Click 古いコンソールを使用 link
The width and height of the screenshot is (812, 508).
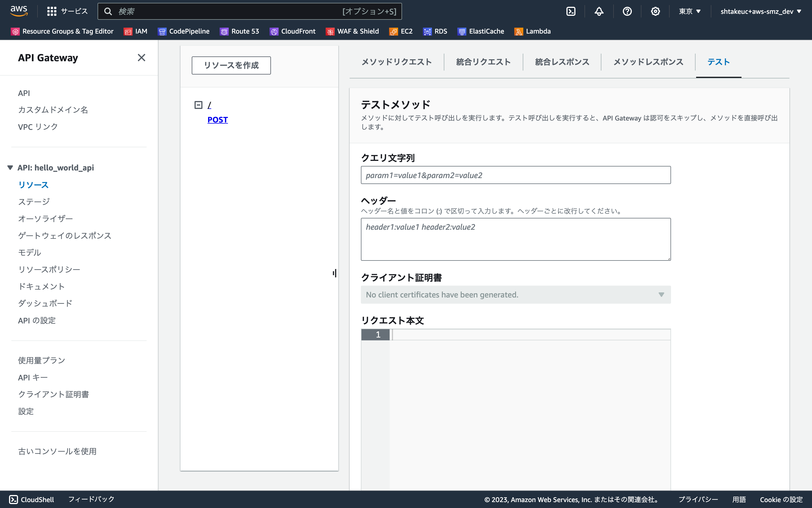click(58, 451)
